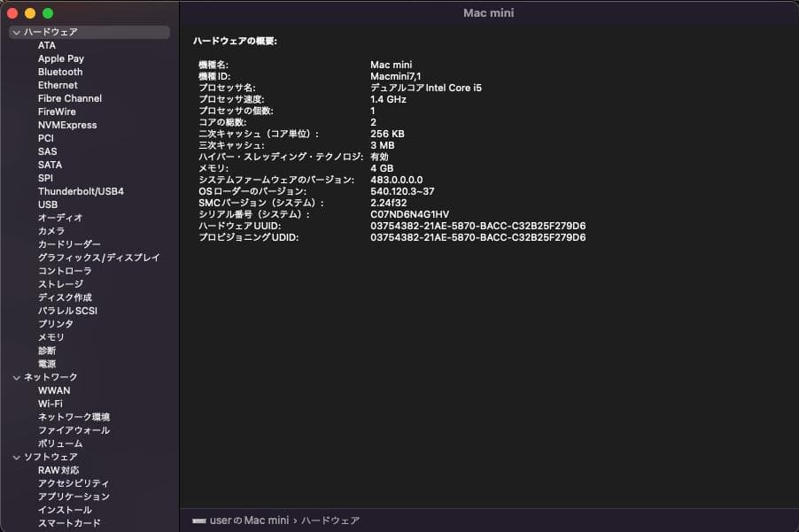Collapse the ネットワーク section chevron

(x=16, y=377)
